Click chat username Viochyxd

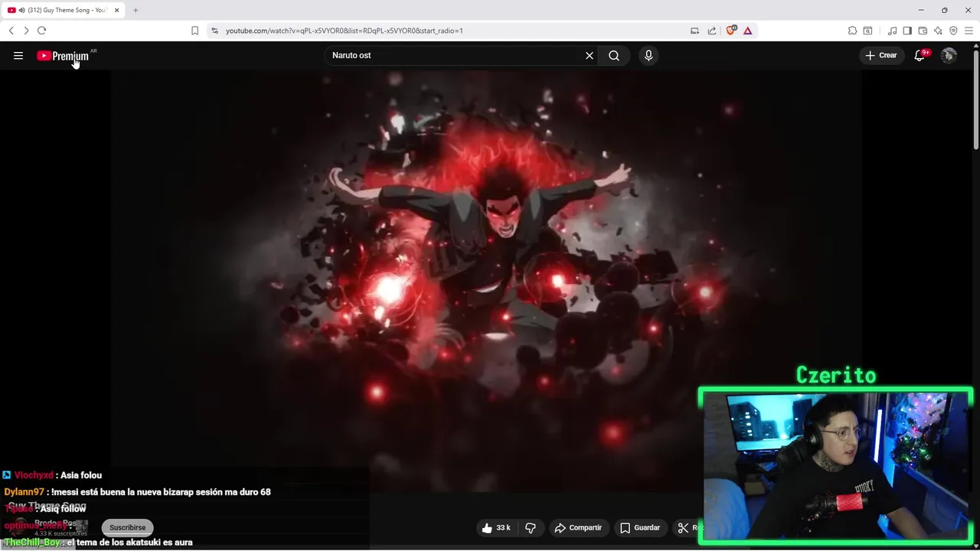pos(34,475)
